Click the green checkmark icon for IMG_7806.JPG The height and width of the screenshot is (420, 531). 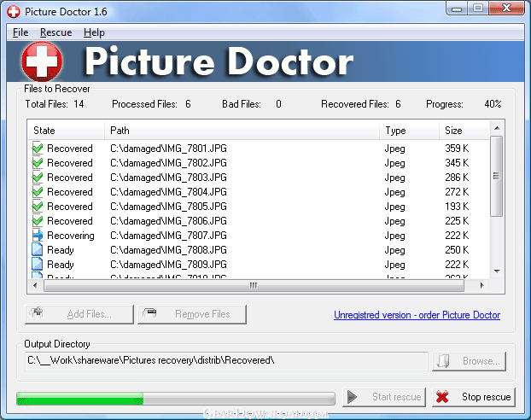click(38, 221)
